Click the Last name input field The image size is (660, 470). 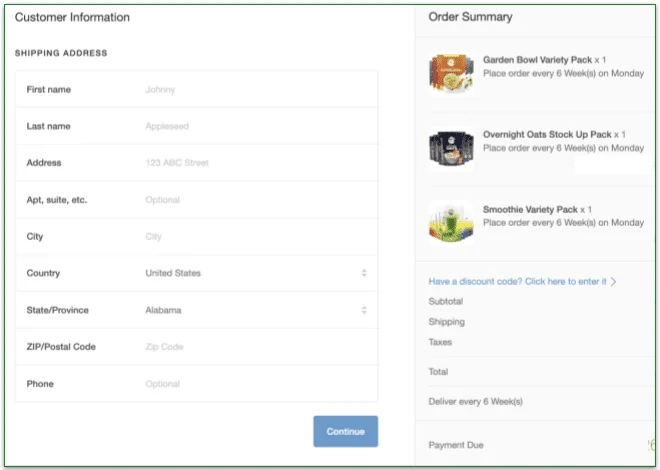pos(196,126)
